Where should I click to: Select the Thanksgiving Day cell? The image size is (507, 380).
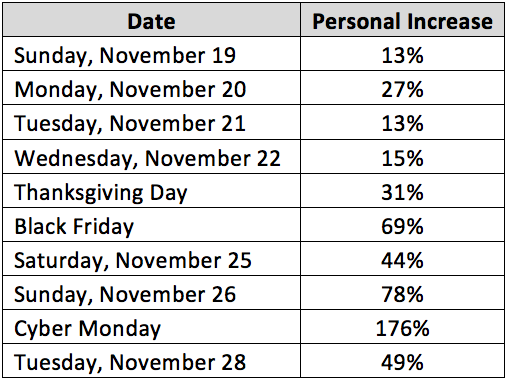click(151, 191)
